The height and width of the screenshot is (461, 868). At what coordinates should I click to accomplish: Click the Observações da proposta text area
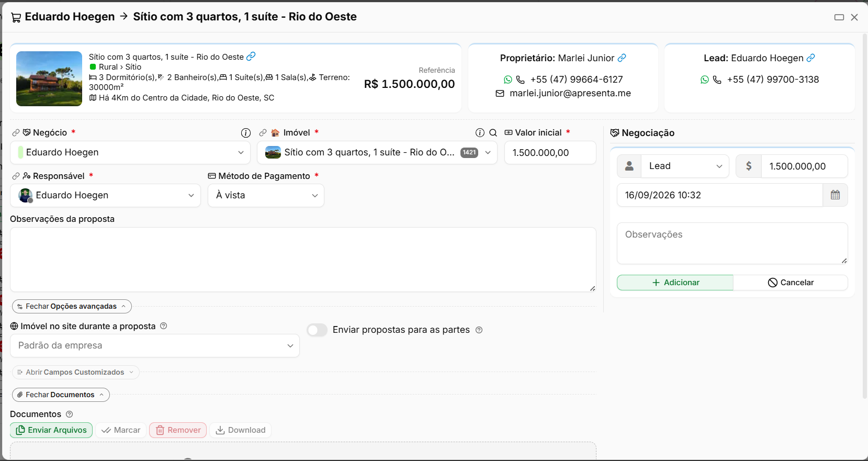click(x=303, y=260)
